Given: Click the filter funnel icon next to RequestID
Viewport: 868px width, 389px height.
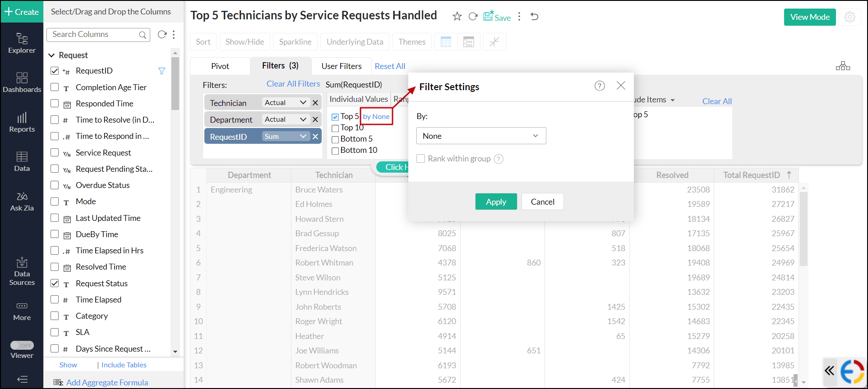Looking at the screenshot, I should pos(162,71).
